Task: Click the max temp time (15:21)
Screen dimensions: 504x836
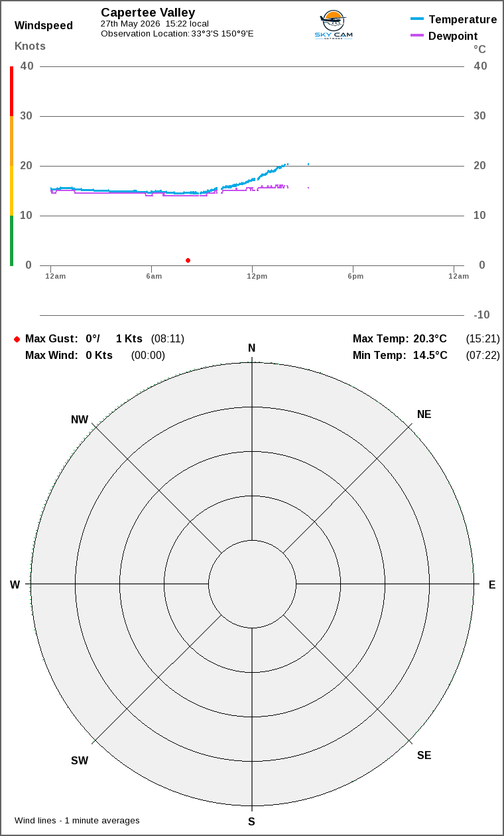Action: click(483, 339)
